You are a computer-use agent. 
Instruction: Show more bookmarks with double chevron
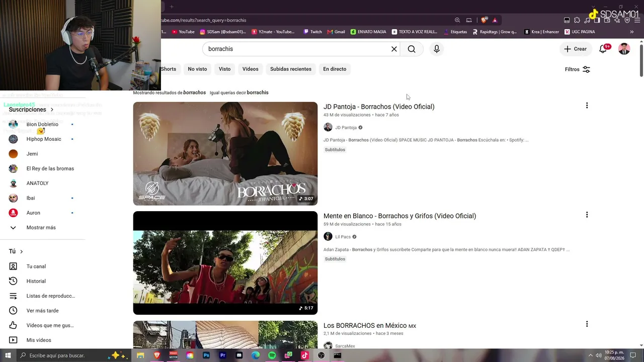pos(632,32)
